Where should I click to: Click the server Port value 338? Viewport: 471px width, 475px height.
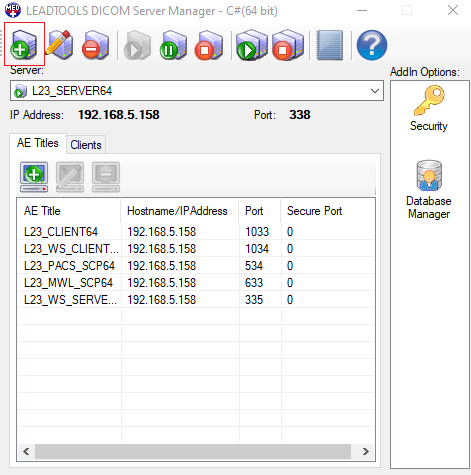click(x=300, y=115)
